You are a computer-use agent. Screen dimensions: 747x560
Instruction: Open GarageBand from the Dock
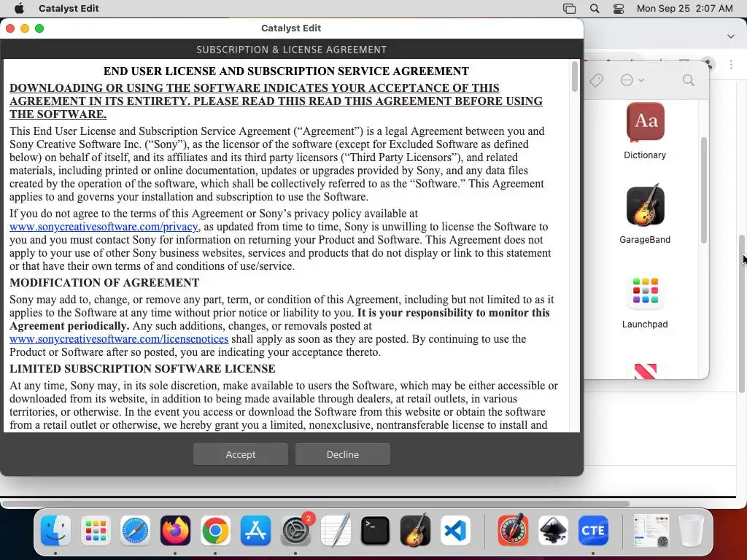click(415, 531)
